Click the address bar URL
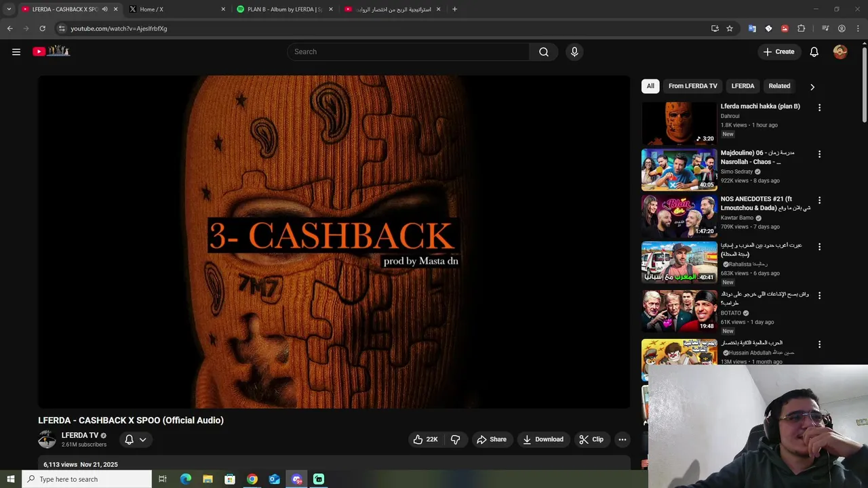 [119, 28]
